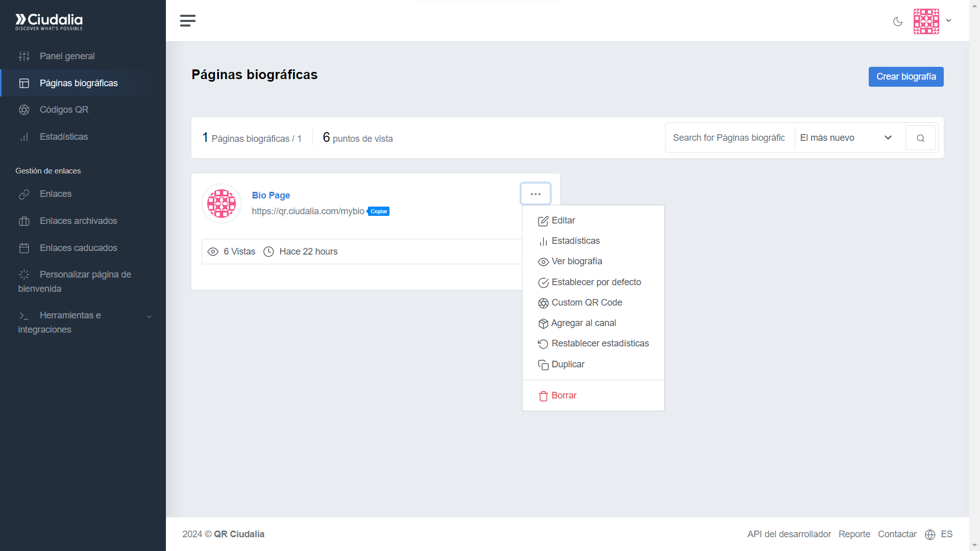This screenshot has height=551, width=980.
Task: Click Ver biografía menu entry
Action: (x=576, y=261)
